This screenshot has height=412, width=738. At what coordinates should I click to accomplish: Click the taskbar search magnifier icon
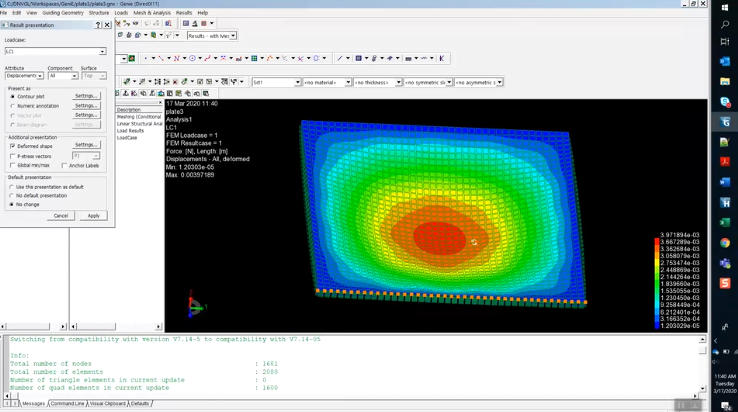pyautogui.click(x=725, y=24)
